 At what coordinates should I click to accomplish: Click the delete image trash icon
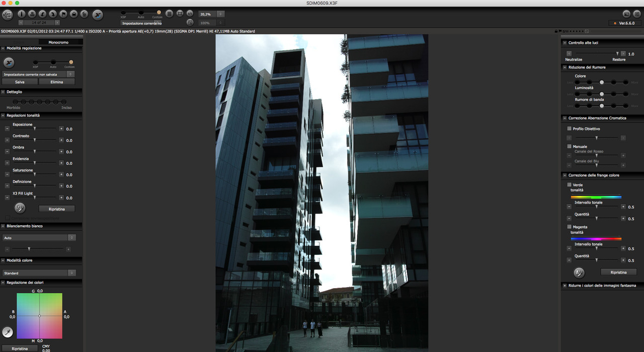[85, 14]
